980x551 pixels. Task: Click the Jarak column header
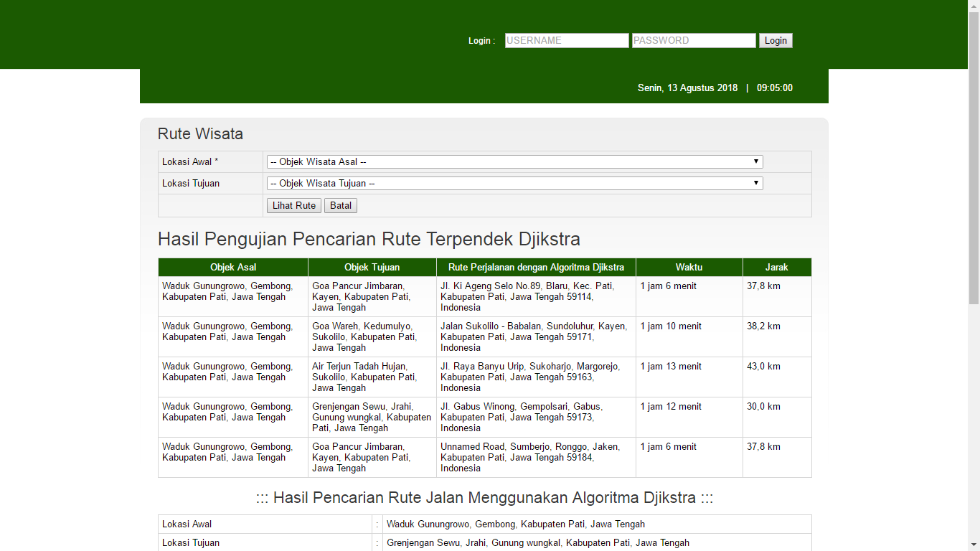pos(776,268)
